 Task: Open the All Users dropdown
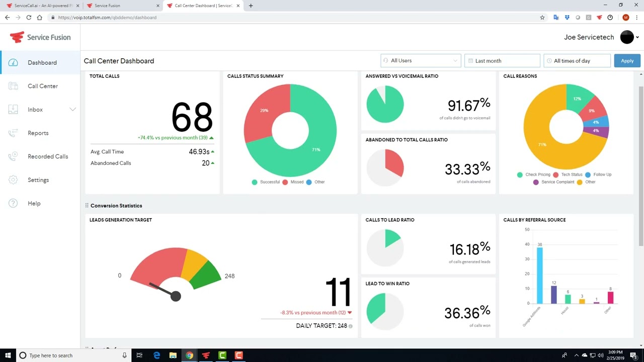click(x=421, y=61)
